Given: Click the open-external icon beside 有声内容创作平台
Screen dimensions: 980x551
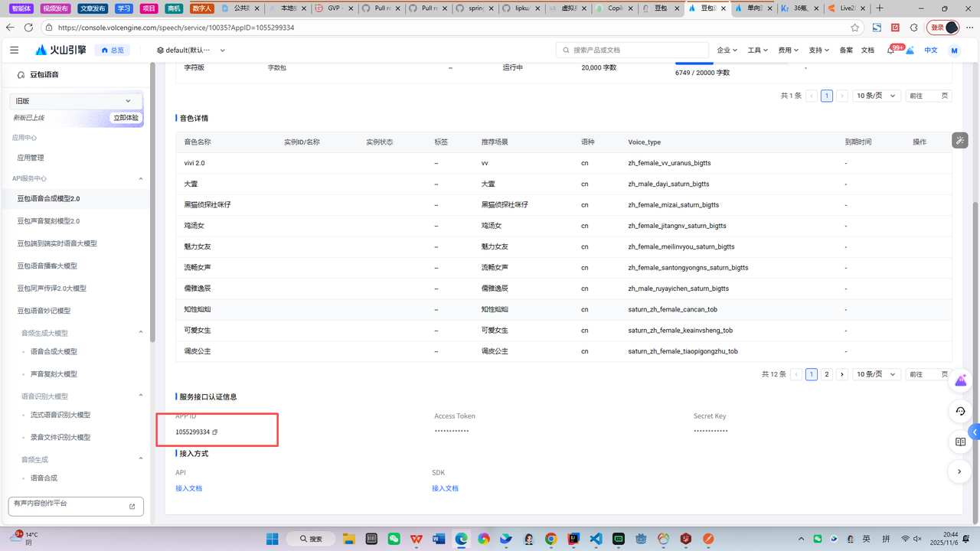Looking at the screenshot, I should (132, 507).
